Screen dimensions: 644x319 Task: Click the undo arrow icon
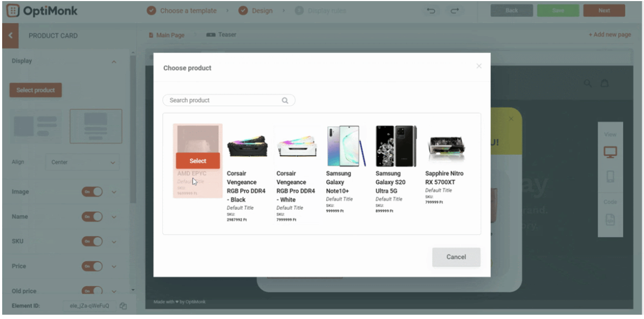coord(431,11)
